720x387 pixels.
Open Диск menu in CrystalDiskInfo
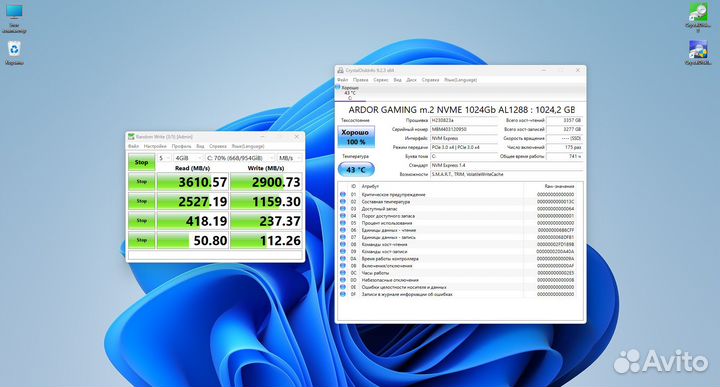(x=411, y=80)
